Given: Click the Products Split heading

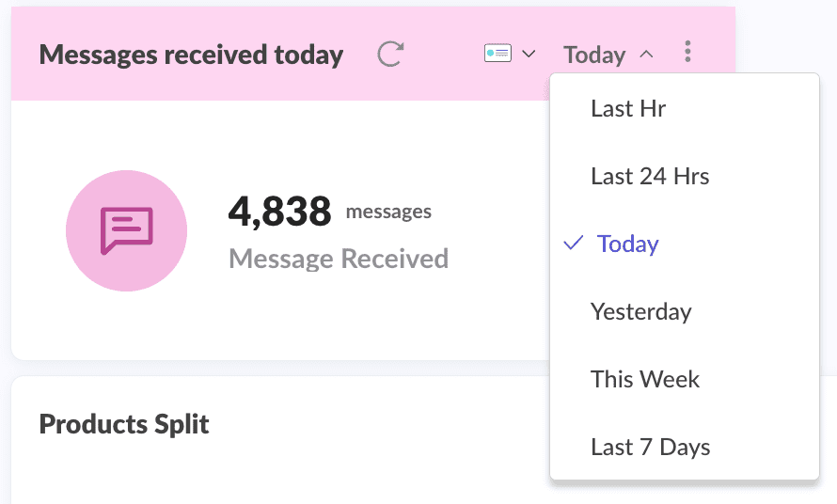Looking at the screenshot, I should click(x=124, y=424).
